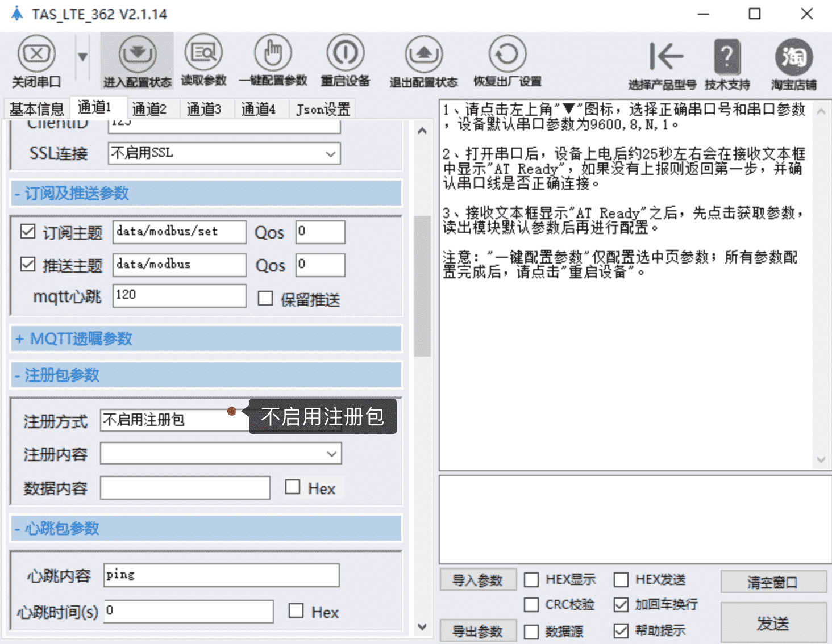832x644 pixels.
Task: Click the left panel scrollbar up arrow
Action: pyautogui.click(x=422, y=131)
